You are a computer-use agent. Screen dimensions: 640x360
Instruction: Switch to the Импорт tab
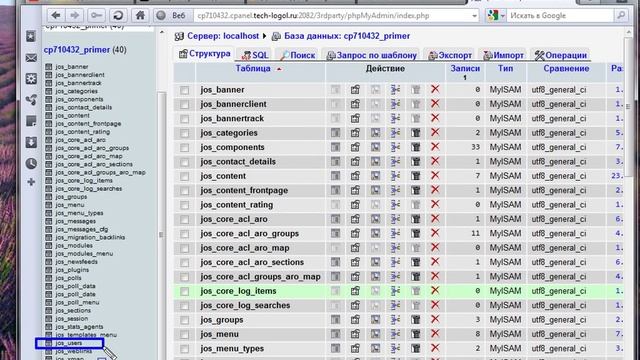coord(504,55)
